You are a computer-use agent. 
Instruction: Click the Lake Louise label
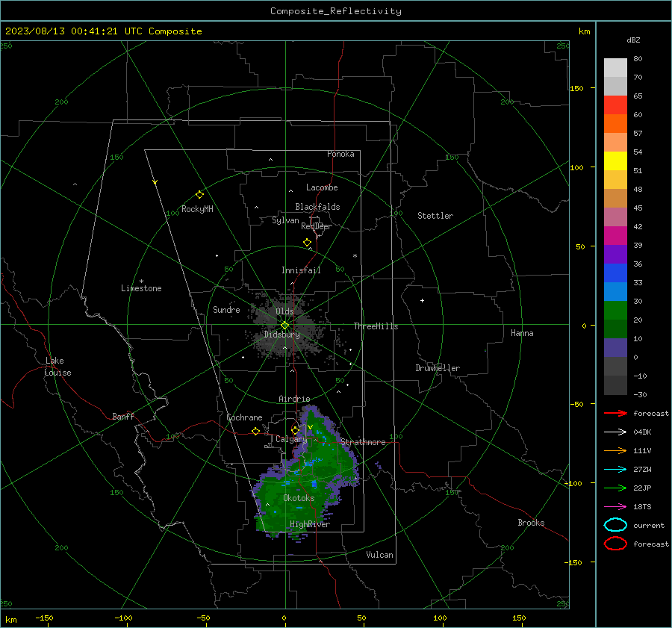[57, 367]
